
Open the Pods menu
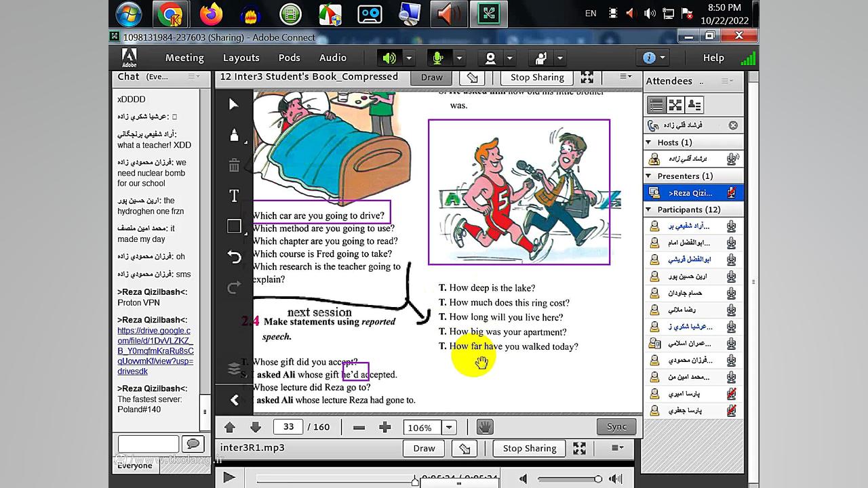point(289,58)
